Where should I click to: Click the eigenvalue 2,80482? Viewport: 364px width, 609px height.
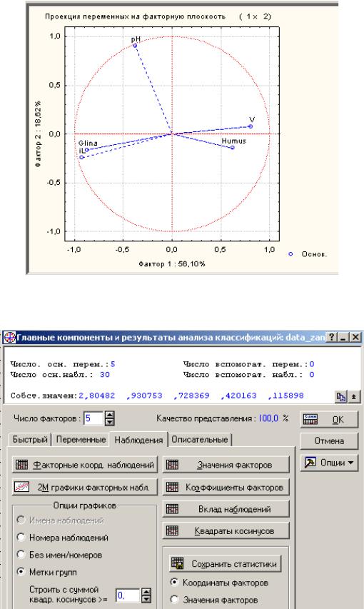pyautogui.click(x=97, y=396)
